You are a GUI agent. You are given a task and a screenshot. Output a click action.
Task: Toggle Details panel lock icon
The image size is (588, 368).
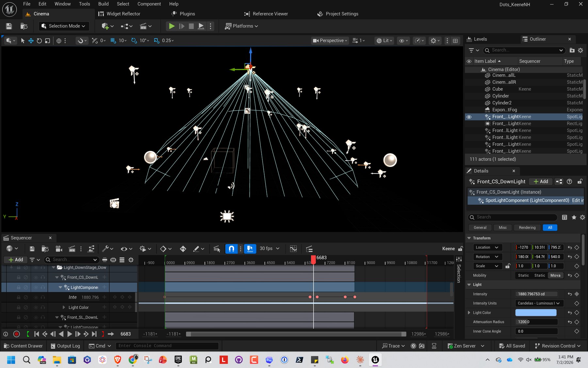pyautogui.click(x=580, y=182)
